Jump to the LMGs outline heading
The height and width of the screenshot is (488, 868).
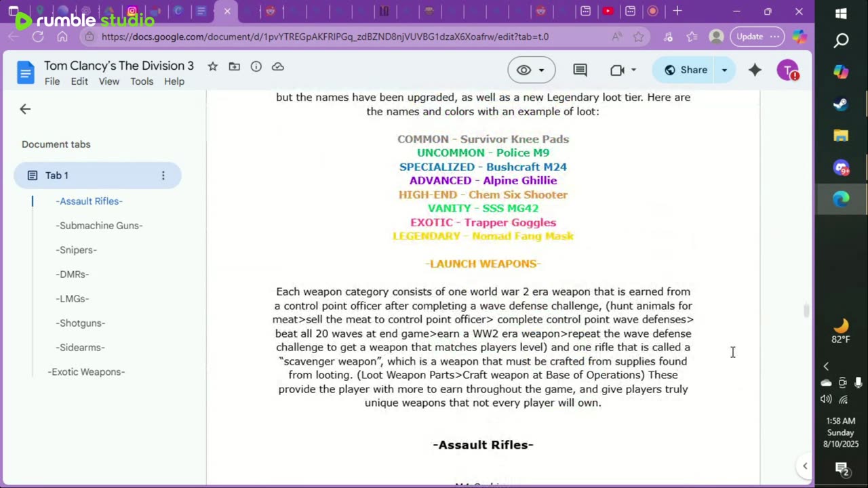73,299
